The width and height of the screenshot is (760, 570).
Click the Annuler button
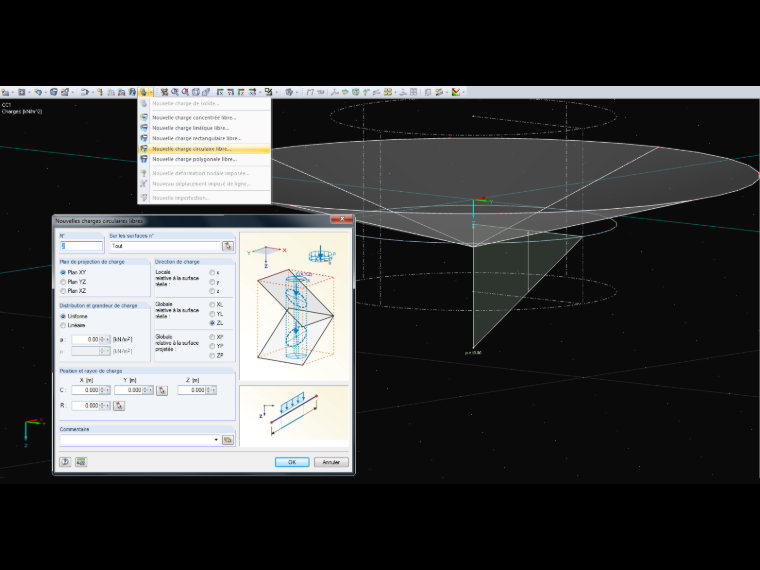pos(331,462)
